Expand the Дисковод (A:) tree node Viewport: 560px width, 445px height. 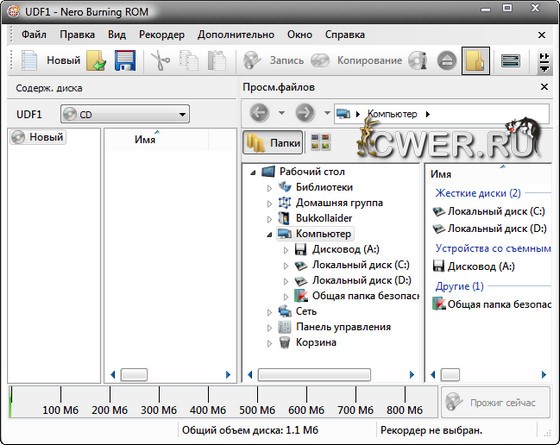[286, 250]
